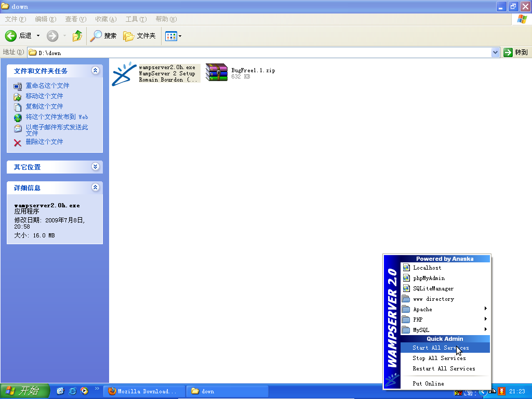
Task: Expand the 其它位置 panel
Action: pos(96,167)
